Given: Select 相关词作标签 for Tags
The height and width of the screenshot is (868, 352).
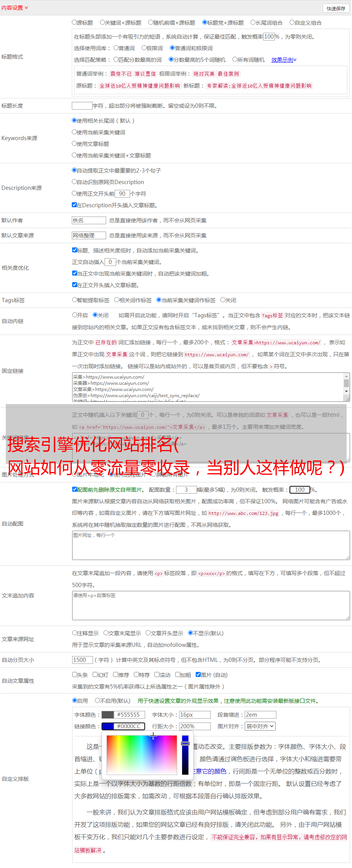Looking at the screenshot, I should click(x=117, y=300).
